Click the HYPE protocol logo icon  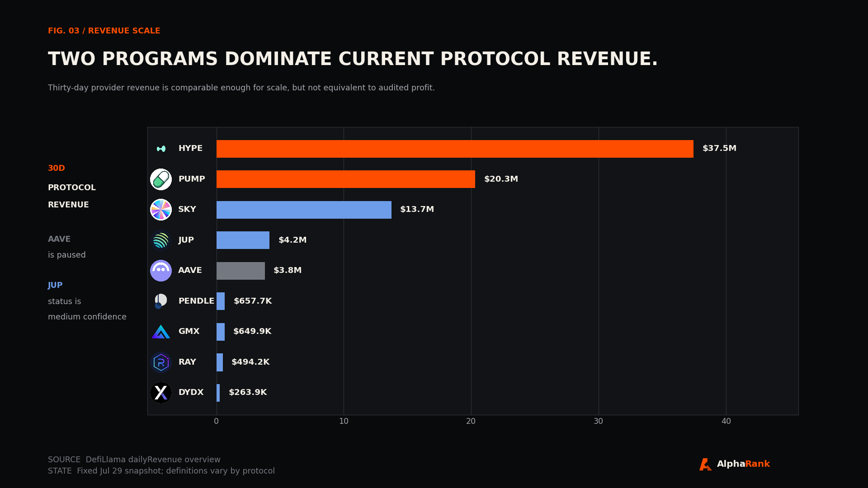(x=161, y=149)
